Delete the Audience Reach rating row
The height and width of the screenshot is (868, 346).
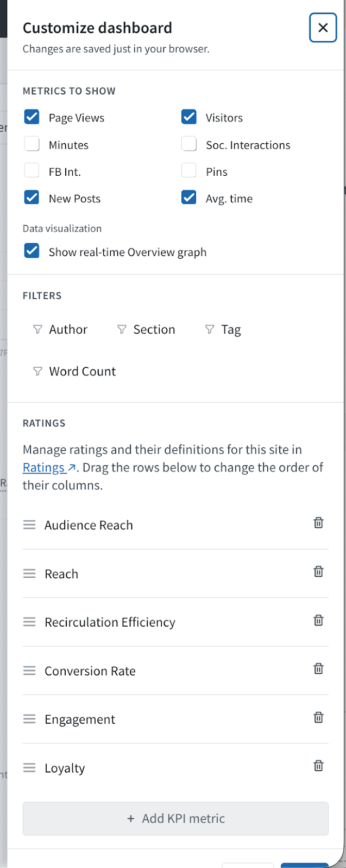pos(319,522)
